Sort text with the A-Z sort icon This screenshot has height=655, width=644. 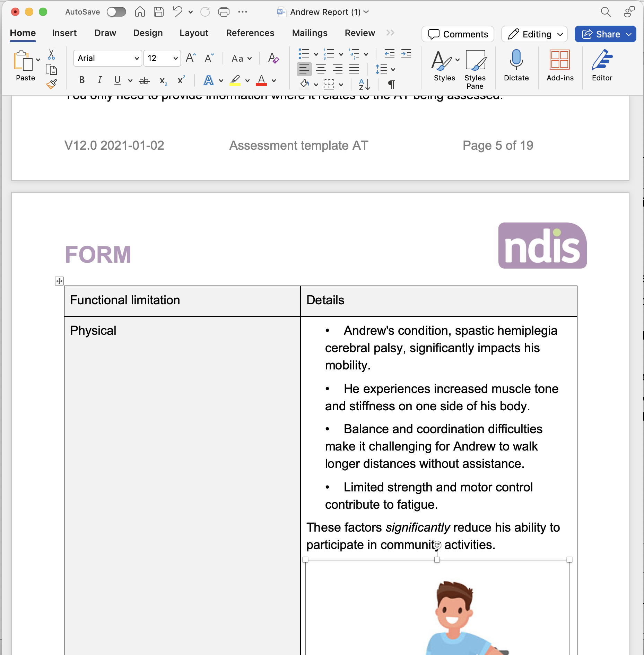pyautogui.click(x=364, y=84)
